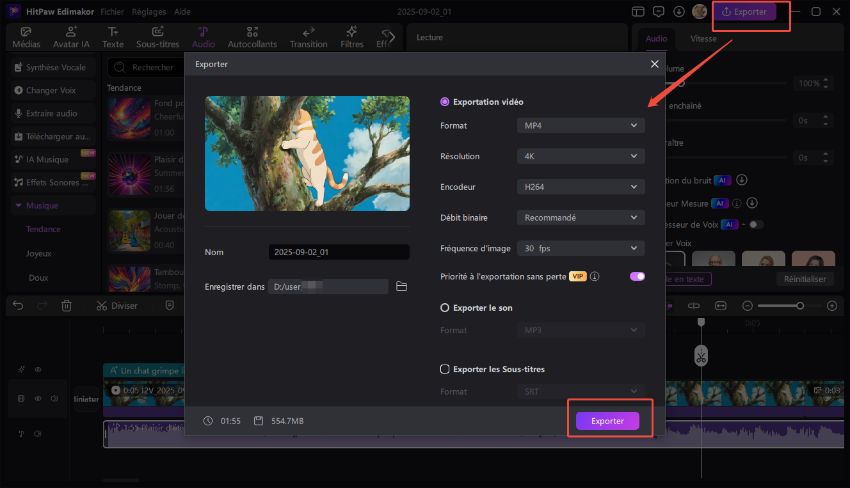Open the Transition panel
This screenshot has height=488, width=850.
pyautogui.click(x=308, y=37)
